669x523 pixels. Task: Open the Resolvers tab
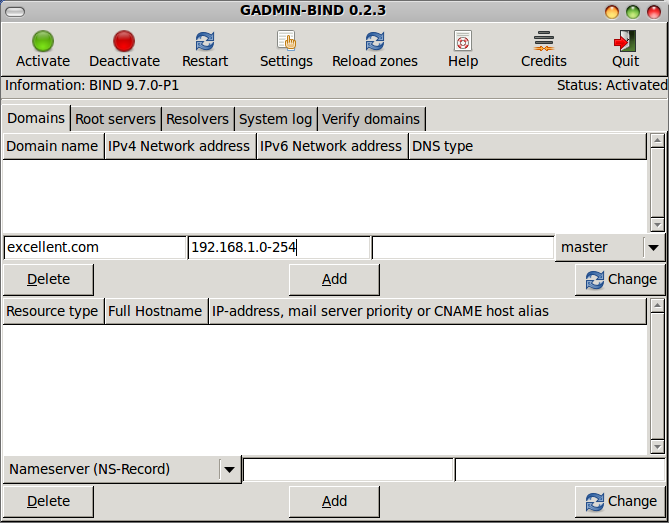click(197, 119)
